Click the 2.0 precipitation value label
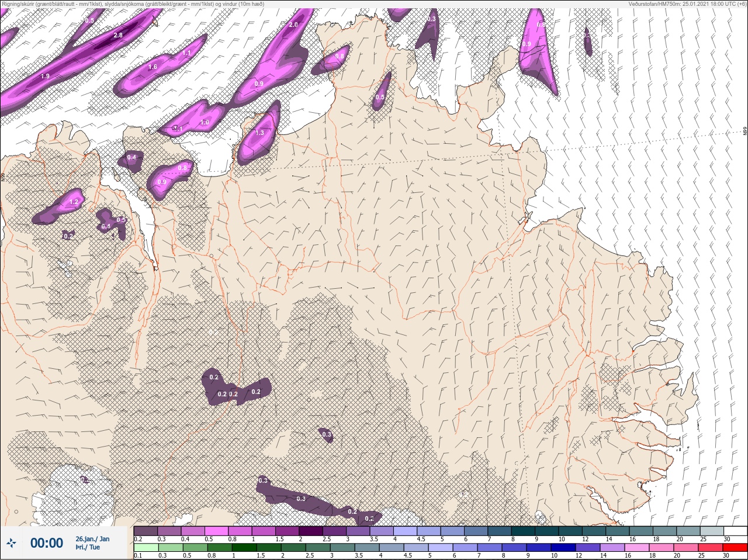The width and height of the screenshot is (748, 560). 293,25
